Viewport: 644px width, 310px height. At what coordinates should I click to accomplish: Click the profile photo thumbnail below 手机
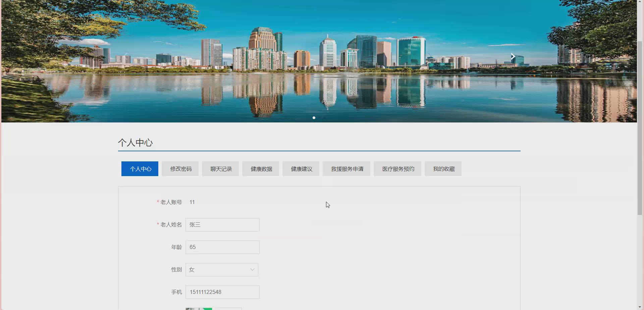click(x=199, y=308)
